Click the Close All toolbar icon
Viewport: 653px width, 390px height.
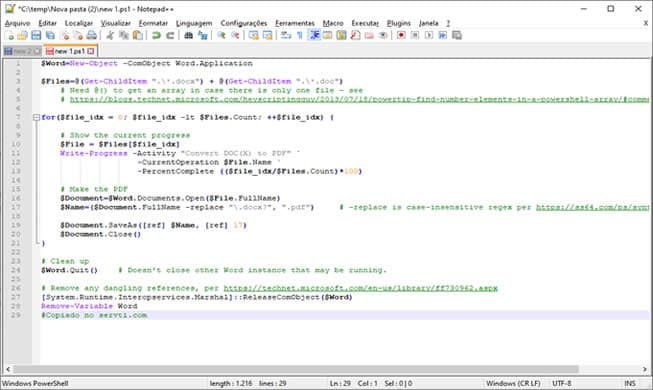pyautogui.click(x=78, y=35)
